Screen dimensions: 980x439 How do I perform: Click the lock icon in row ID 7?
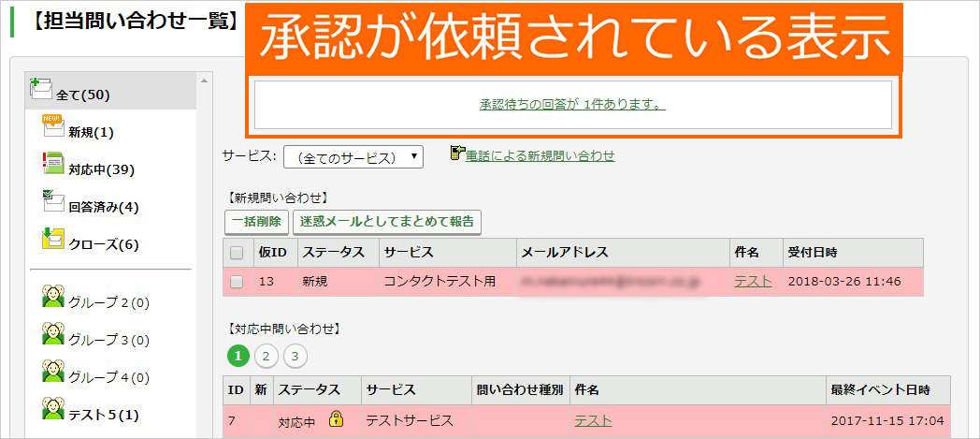(337, 419)
